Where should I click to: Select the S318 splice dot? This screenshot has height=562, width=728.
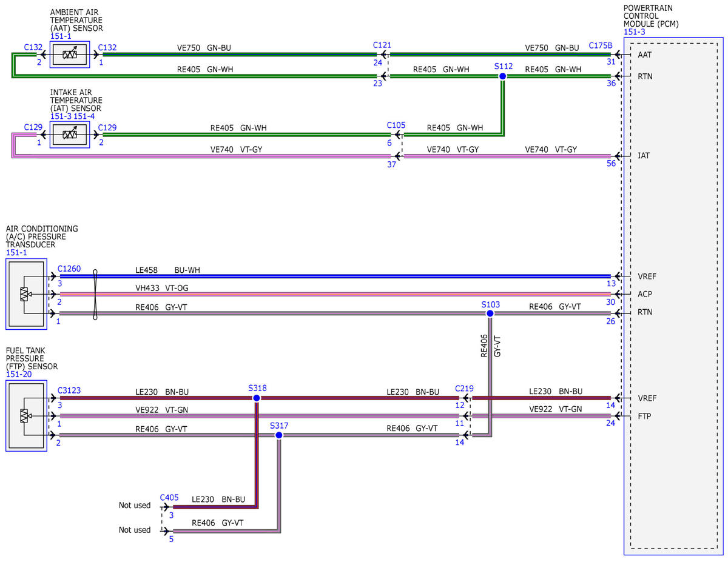[257, 398]
